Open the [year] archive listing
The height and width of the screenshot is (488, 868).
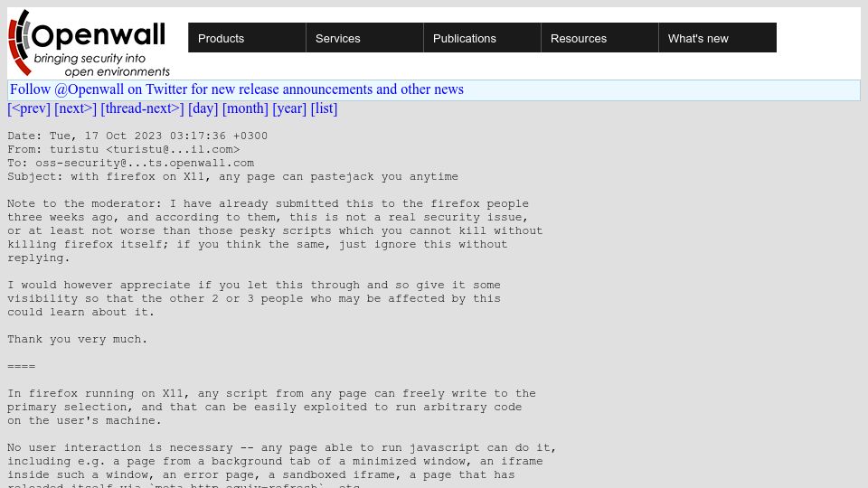coord(289,108)
